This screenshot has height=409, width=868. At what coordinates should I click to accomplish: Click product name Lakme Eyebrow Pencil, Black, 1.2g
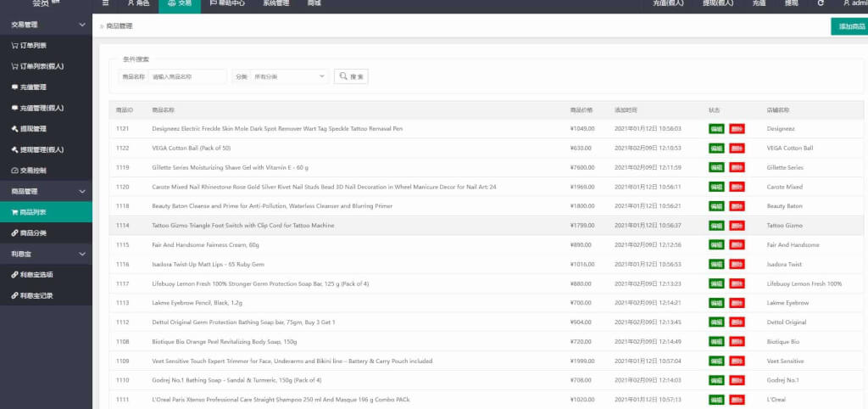197,303
